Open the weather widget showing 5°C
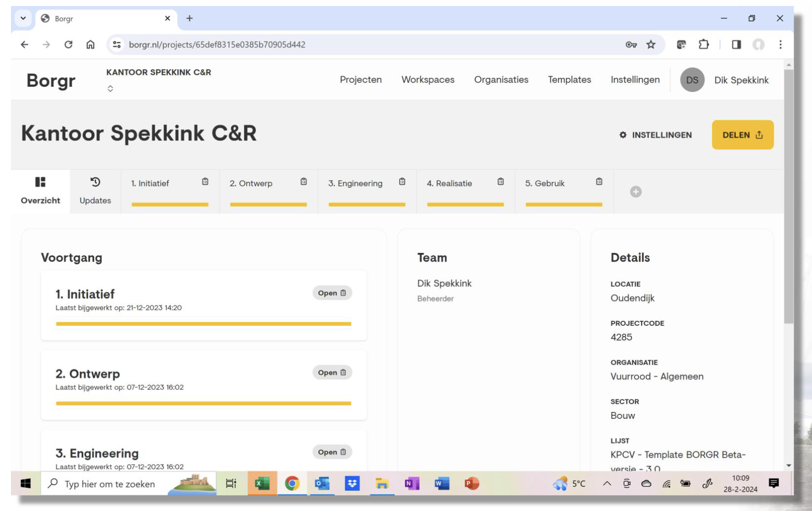Viewport: 812px width, 511px height. pos(569,483)
